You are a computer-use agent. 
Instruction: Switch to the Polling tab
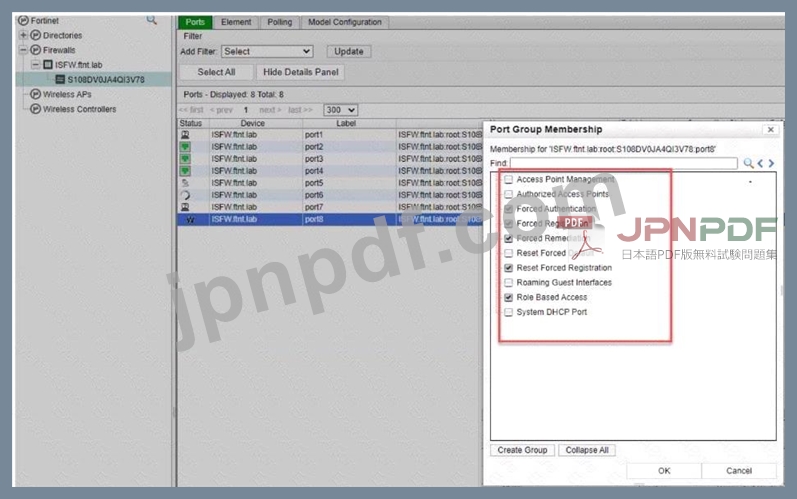pyautogui.click(x=280, y=22)
